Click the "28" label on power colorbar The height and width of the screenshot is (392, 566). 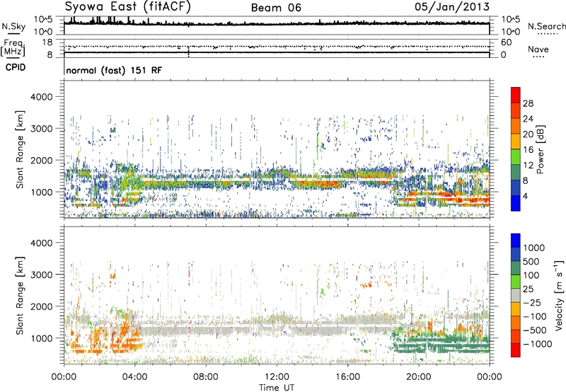(x=528, y=103)
